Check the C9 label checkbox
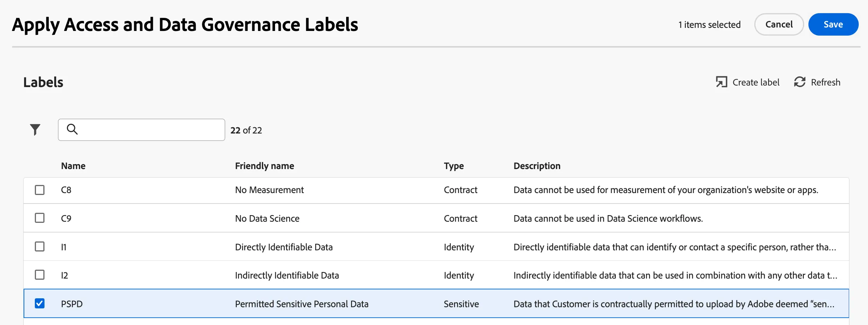The height and width of the screenshot is (325, 868). click(x=39, y=218)
